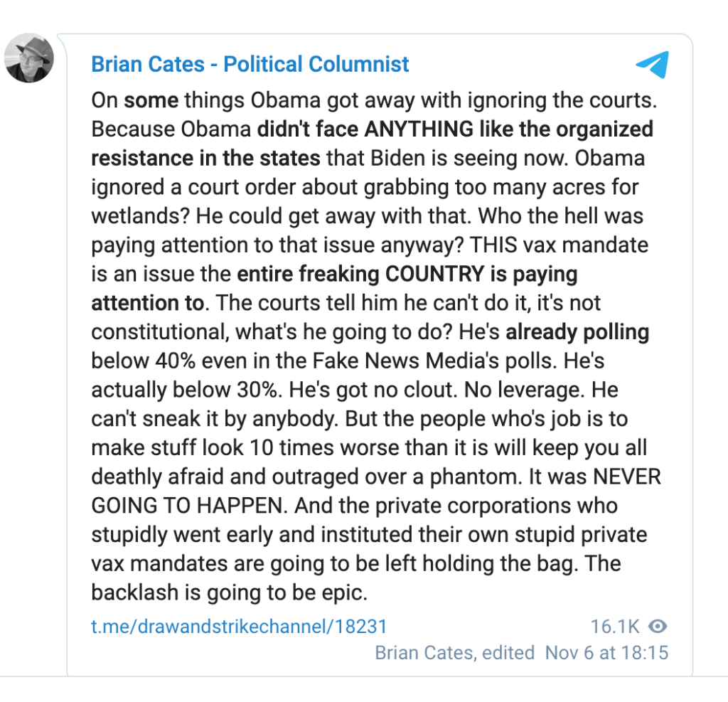
Task: Click the bold word "some" in first line
Action: point(151,100)
